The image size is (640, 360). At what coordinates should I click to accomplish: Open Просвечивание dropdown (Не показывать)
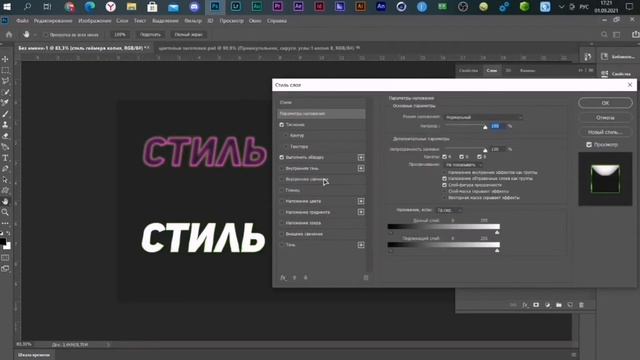[x=463, y=165]
